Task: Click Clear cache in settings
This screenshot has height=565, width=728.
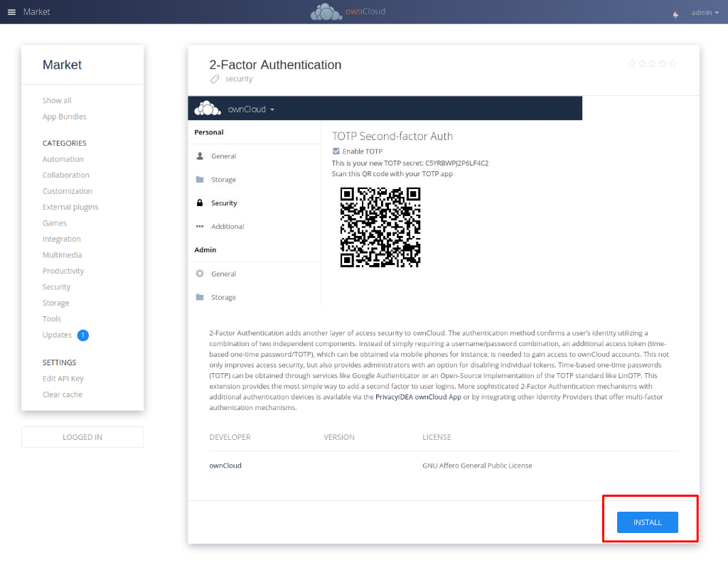Action: coord(62,394)
